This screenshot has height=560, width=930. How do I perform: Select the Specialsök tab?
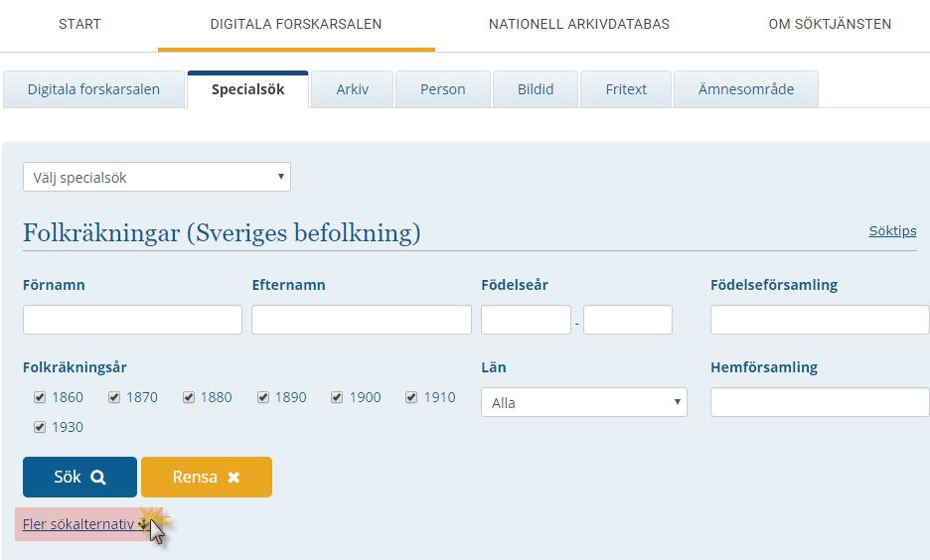pos(248,89)
